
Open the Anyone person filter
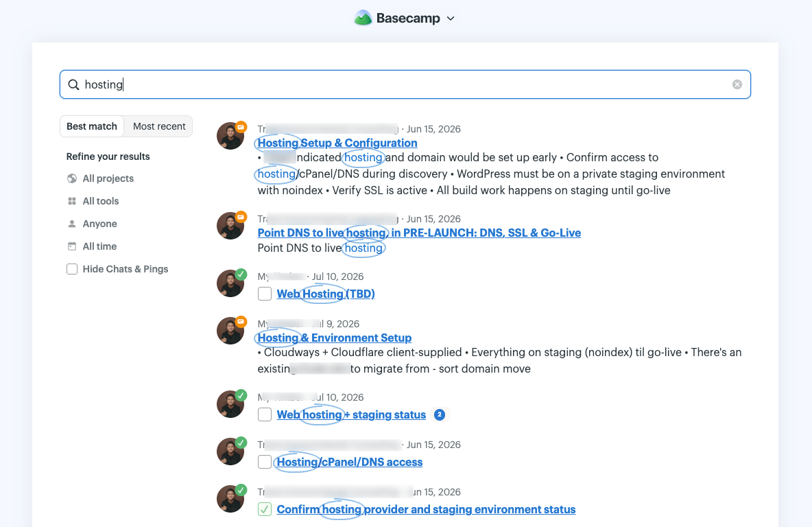pyautogui.click(x=92, y=224)
